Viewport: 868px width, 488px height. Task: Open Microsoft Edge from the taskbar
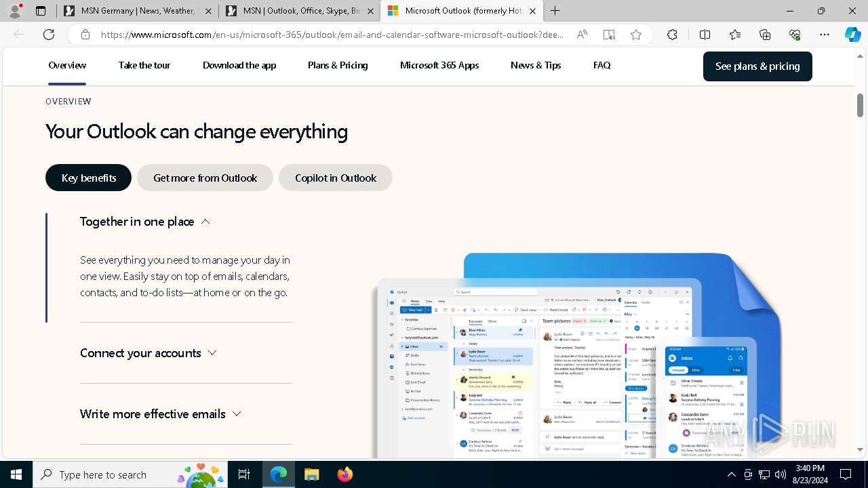coord(279,474)
